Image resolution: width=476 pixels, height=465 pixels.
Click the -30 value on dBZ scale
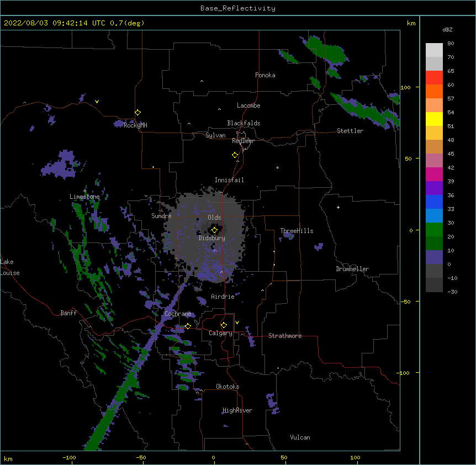pyautogui.click(x=452, y=292)
